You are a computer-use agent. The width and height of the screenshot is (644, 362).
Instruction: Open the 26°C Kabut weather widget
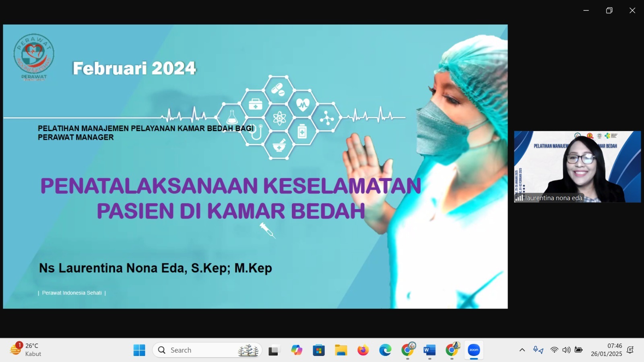click(26, 350)
